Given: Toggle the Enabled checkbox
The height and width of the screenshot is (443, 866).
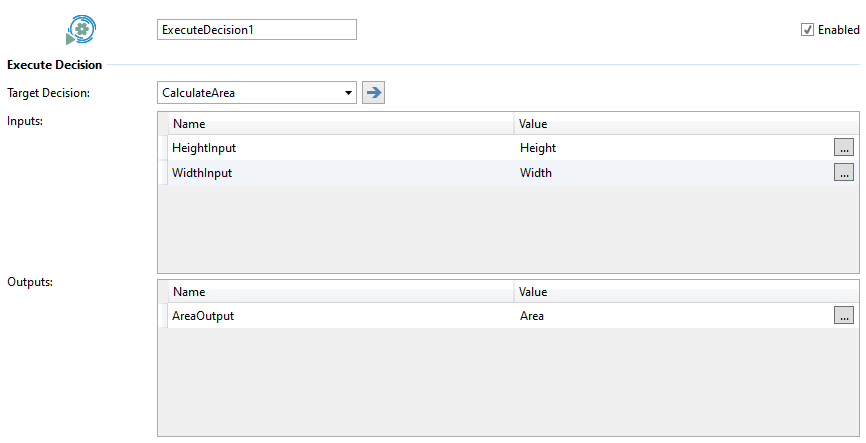Looking at the screenshot, I should point(807,30).
